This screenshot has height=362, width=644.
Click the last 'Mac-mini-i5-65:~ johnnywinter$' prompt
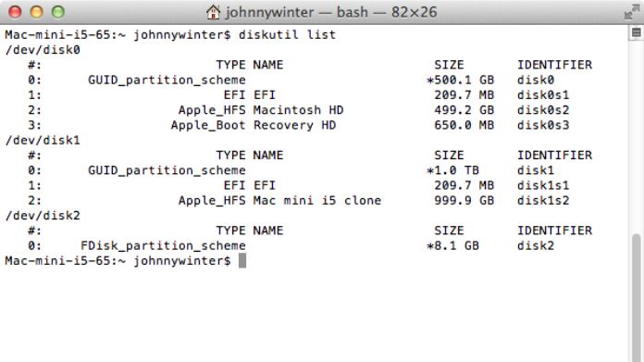118,260
